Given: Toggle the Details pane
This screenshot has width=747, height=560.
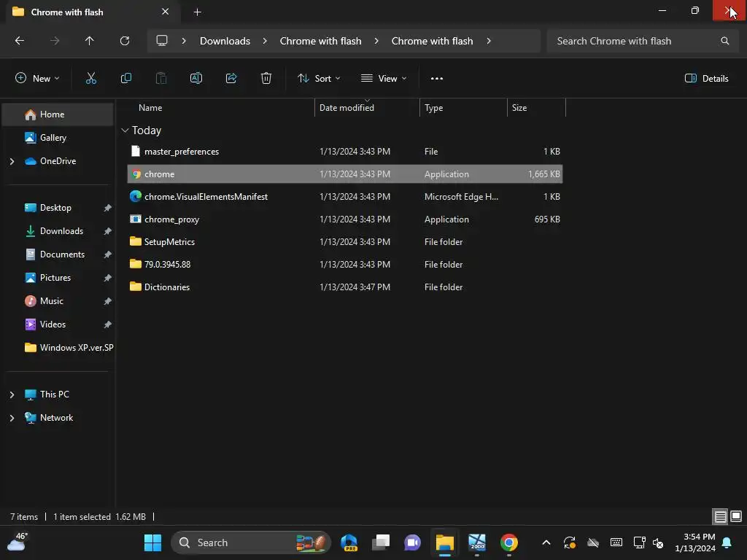Looking at the screenshot, I should click(706, 78).
